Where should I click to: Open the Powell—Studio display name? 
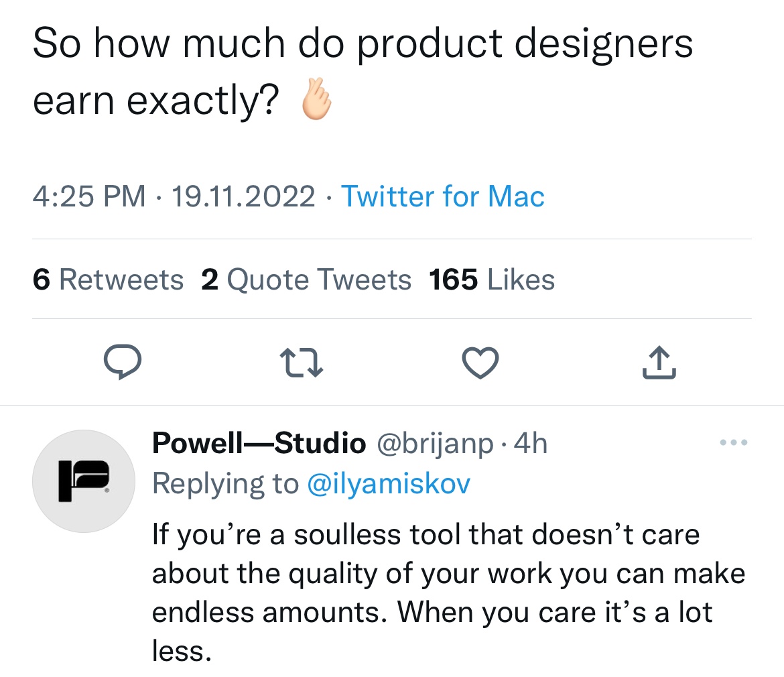(x=259, y=443)
